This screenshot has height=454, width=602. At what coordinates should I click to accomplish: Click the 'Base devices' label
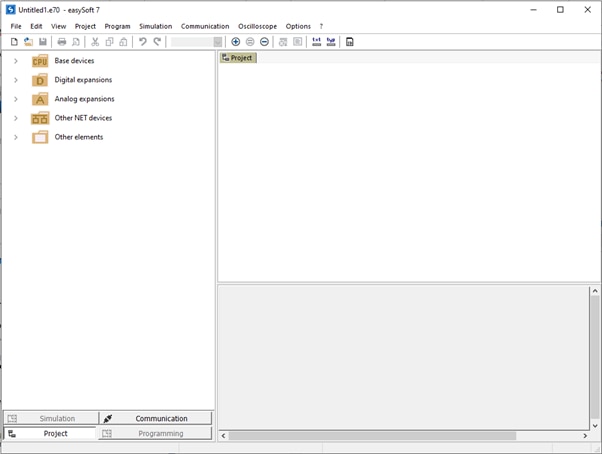tap(74, 61)
